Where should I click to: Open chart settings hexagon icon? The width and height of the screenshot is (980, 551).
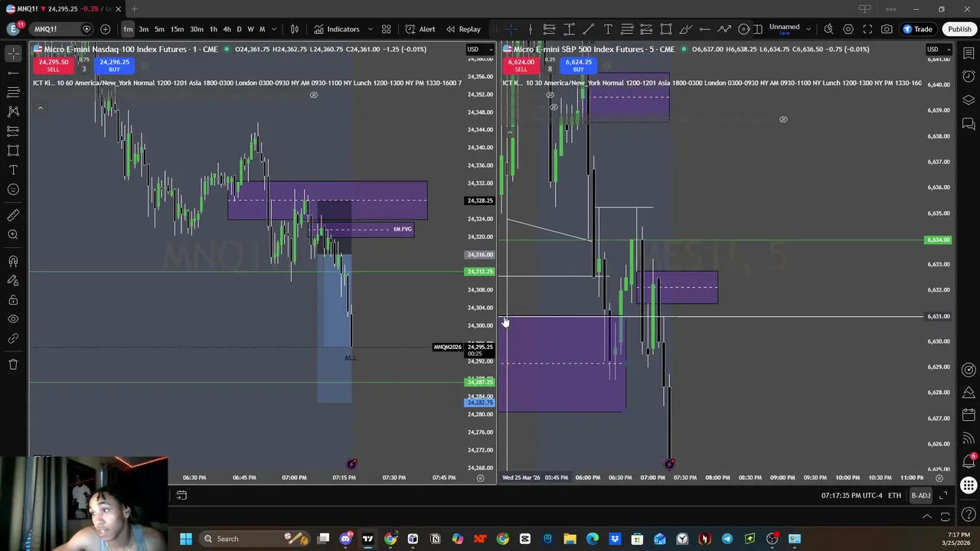point(848,29)
